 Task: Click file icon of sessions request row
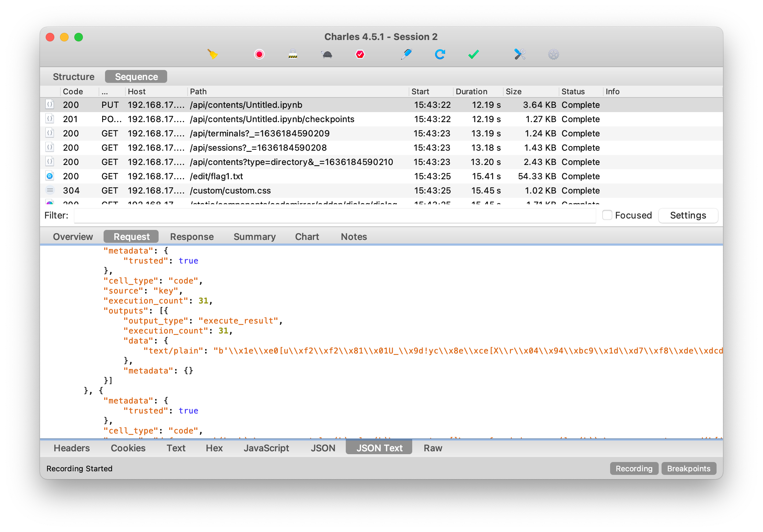click(x=50, y=147)
